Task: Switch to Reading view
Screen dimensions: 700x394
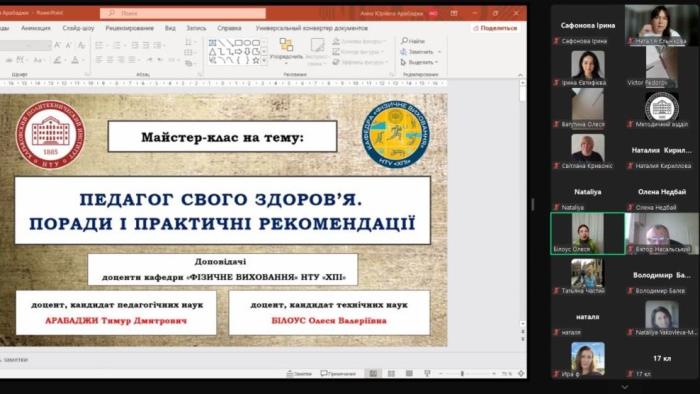Action: tap(409, 373)
